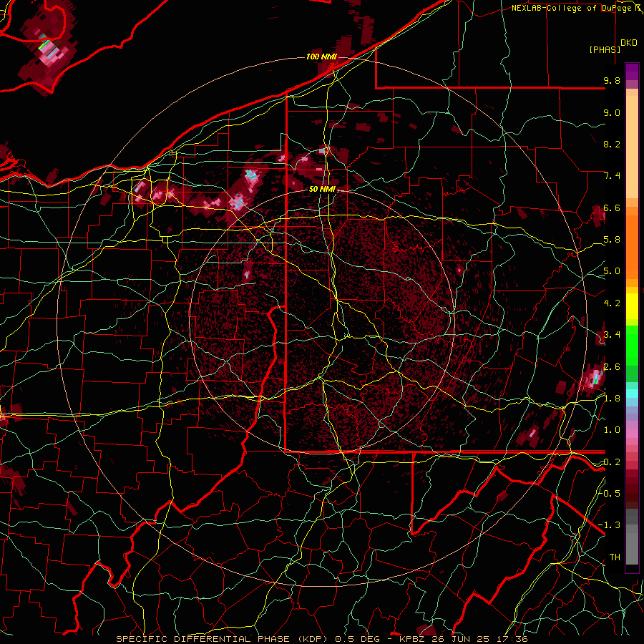Screen dimensions: 644x644
Task: Click the 8.2 scale value
Action: point(612,144)
